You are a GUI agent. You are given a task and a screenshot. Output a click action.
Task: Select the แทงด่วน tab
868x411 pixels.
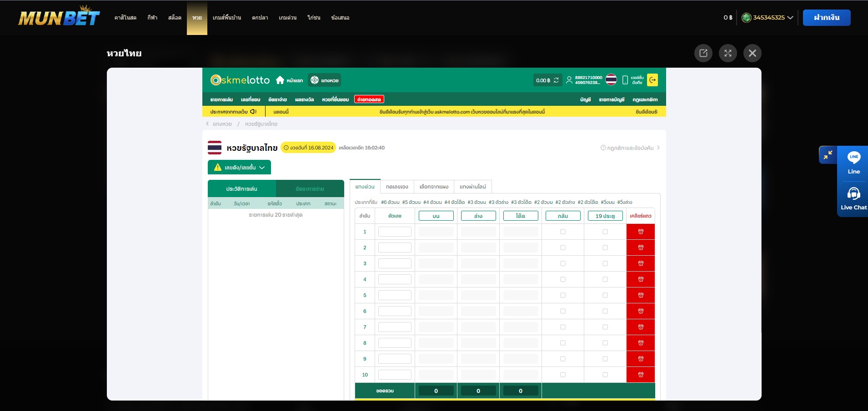(365, 187)
